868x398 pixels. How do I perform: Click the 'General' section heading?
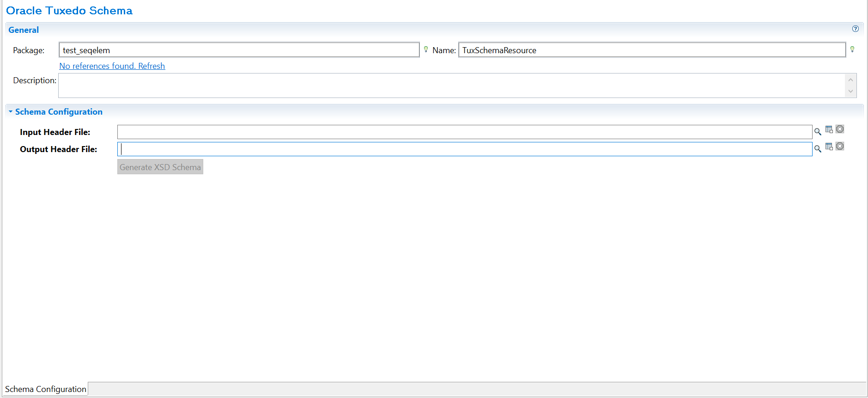[x=24, y=30]
